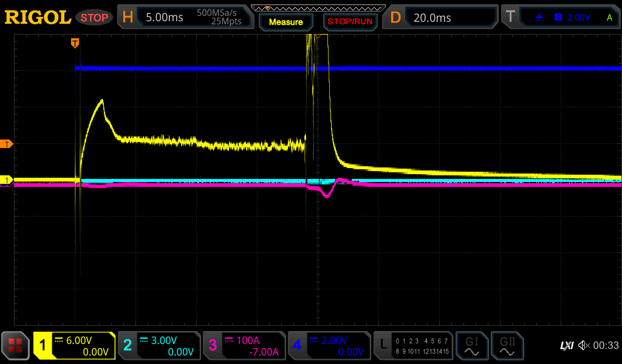Click the channel 1 ground reference marker
This screenshot has height=364, width=622.
pos(8,180)
